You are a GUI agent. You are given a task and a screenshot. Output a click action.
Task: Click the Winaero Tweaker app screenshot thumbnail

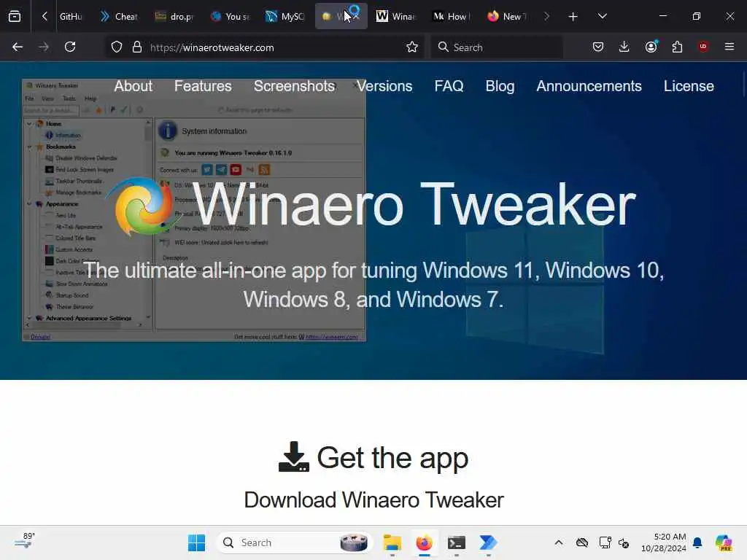point(194,210)
